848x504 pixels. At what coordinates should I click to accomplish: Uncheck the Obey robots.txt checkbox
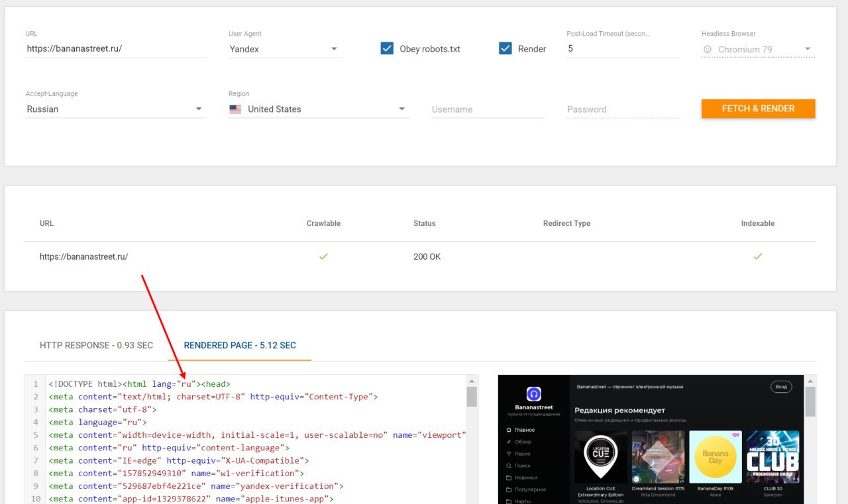387,48
